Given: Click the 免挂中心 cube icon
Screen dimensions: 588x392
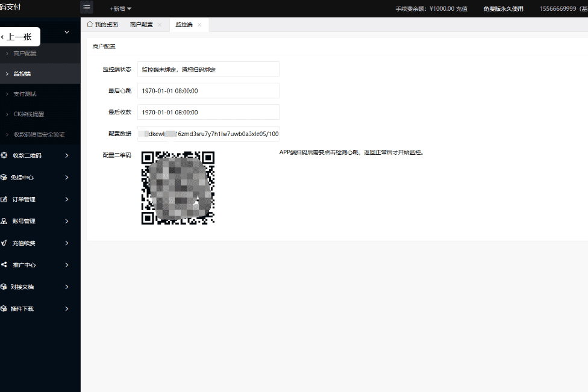Looking at the screenshot, I should (4, 177).
